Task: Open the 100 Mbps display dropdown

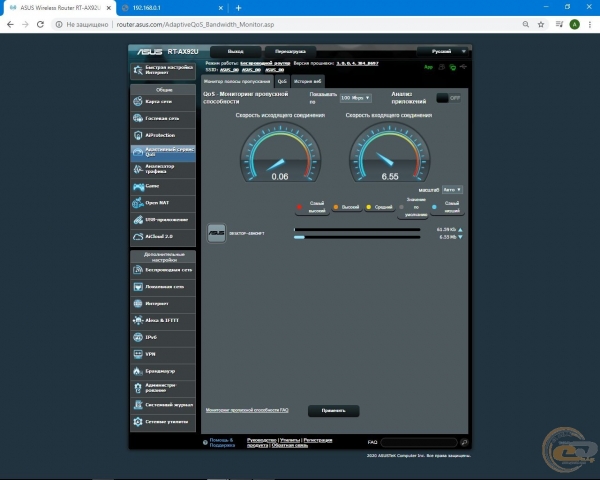Action: (x=355, y=98)
